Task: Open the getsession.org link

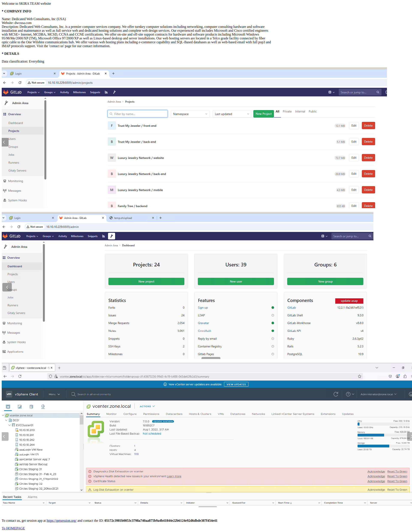Action: pyautogui.click(x=62, y=521)
